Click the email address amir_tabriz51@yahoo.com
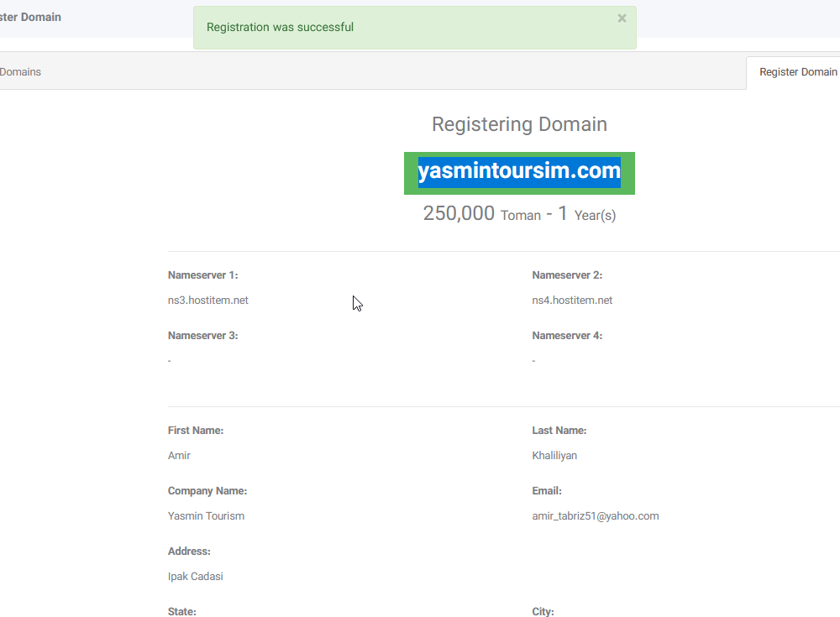The width and height of the screenshot is (840, 617). click(595, 516)
